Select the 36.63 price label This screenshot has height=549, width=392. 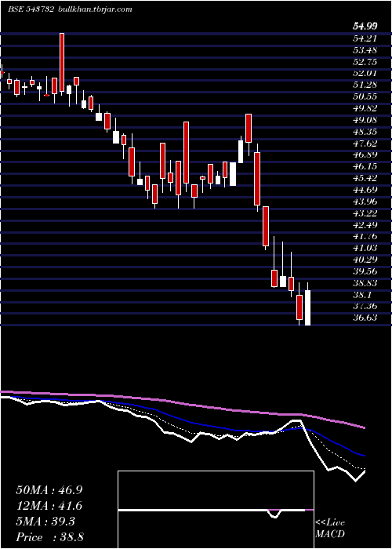point(365,318)
